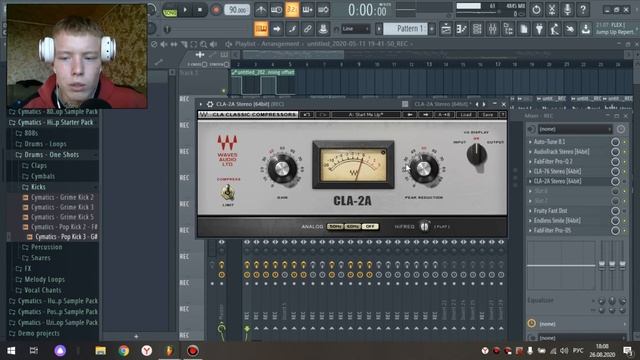Click the VU Display selector knob

(x=476, y=156)
